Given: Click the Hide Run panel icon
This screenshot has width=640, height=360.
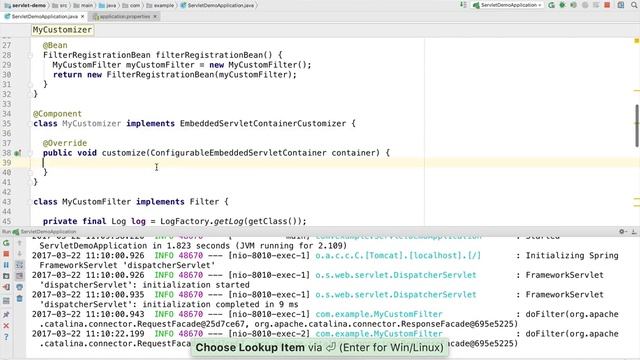Looking at the screenshot, I should coord(634,231).
